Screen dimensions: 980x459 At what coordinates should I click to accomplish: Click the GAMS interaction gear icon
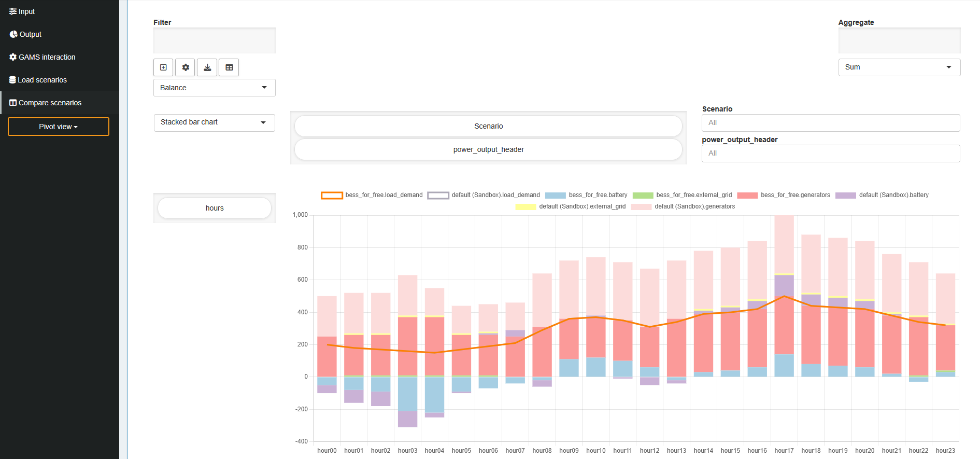point(13,57)
